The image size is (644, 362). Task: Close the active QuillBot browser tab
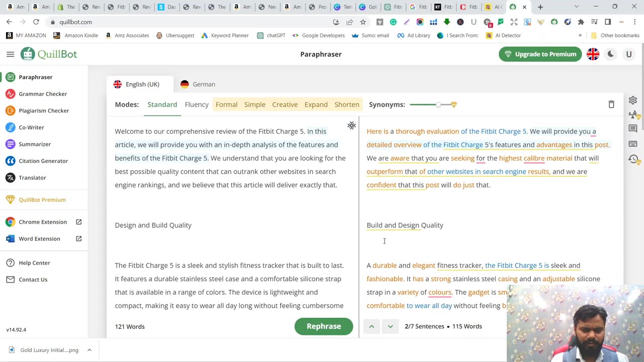click(x=524, y=7)
